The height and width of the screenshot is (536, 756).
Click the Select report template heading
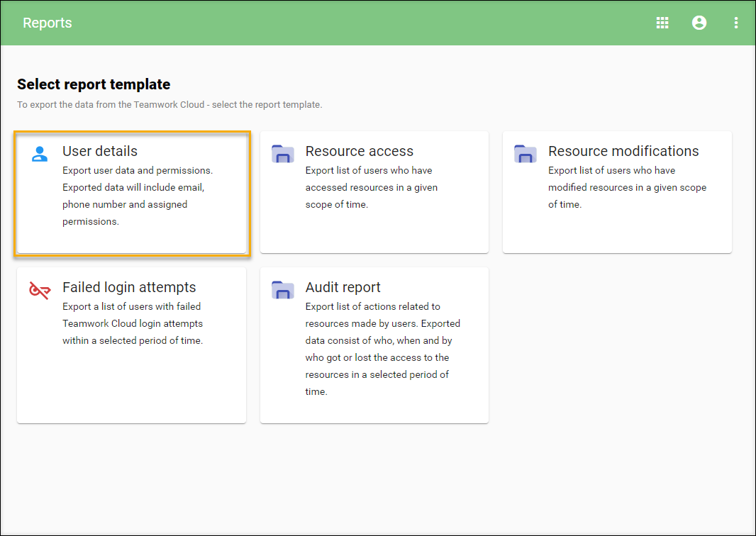(94, 84)
